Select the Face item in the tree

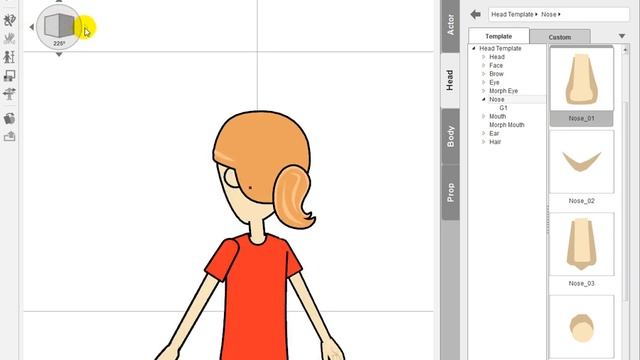[496, 65]
